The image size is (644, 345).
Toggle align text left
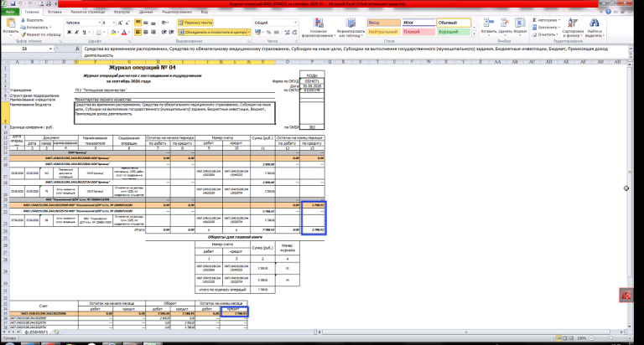[138, 32]
